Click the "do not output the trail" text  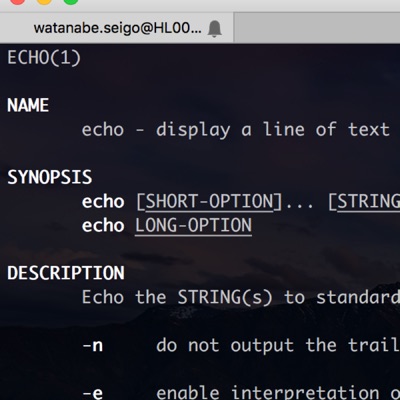278,345
